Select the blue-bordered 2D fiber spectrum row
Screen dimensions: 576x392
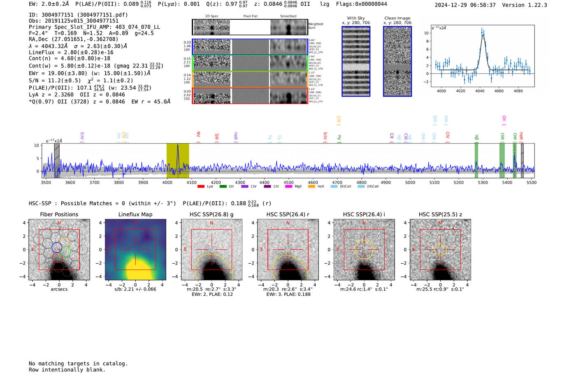tap(250, 47)
